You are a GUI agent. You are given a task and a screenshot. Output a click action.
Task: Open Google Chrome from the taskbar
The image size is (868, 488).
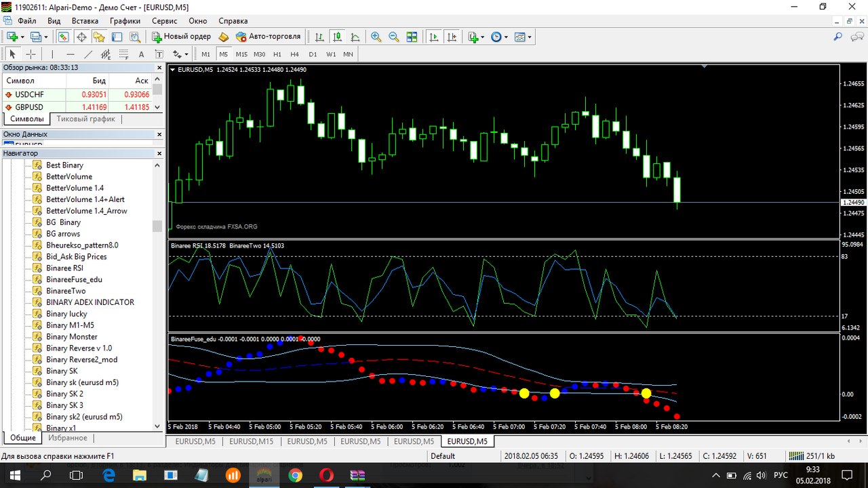(295, 476)
